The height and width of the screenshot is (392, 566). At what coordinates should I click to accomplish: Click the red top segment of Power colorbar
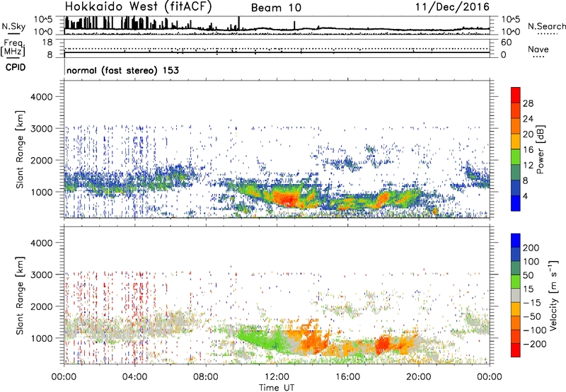point(516,95)
